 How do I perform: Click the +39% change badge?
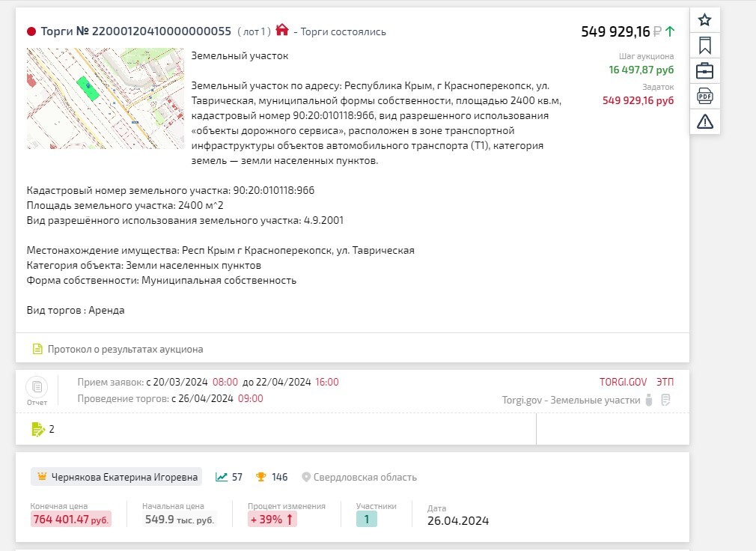[272, 520]
